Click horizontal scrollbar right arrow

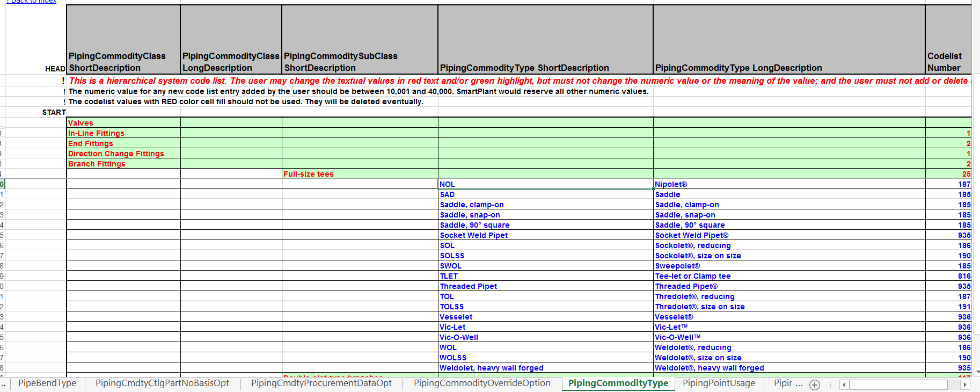point(965,384)
